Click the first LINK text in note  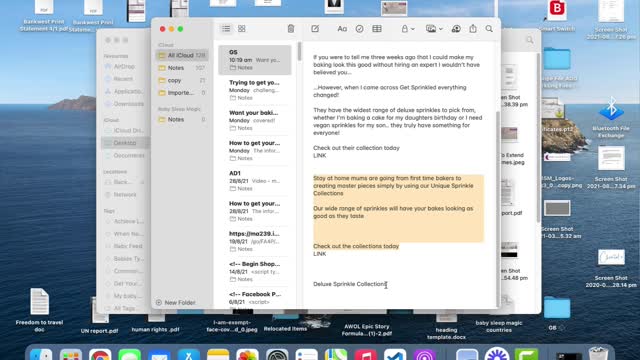[x=320, y=156]
